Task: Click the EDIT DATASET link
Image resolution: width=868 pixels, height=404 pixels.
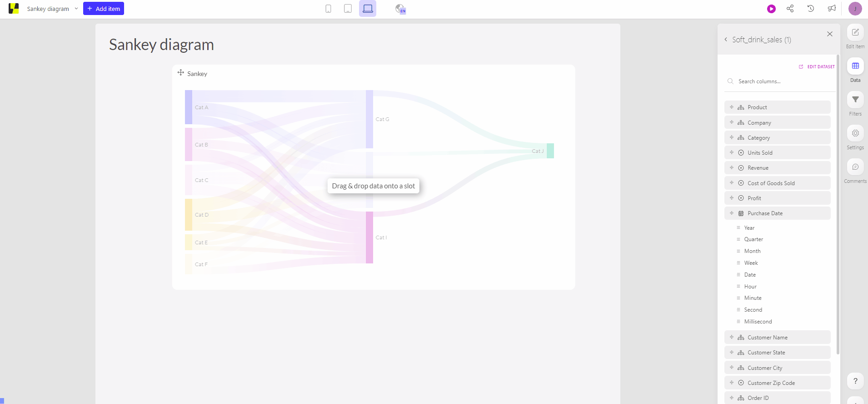Action: [x=817, y=67]
